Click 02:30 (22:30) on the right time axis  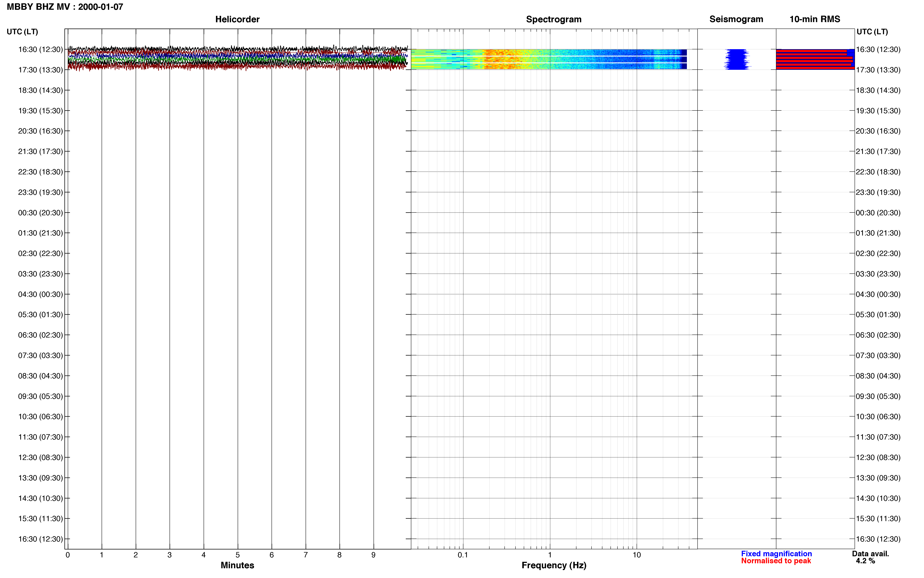(x=878, y=253)
